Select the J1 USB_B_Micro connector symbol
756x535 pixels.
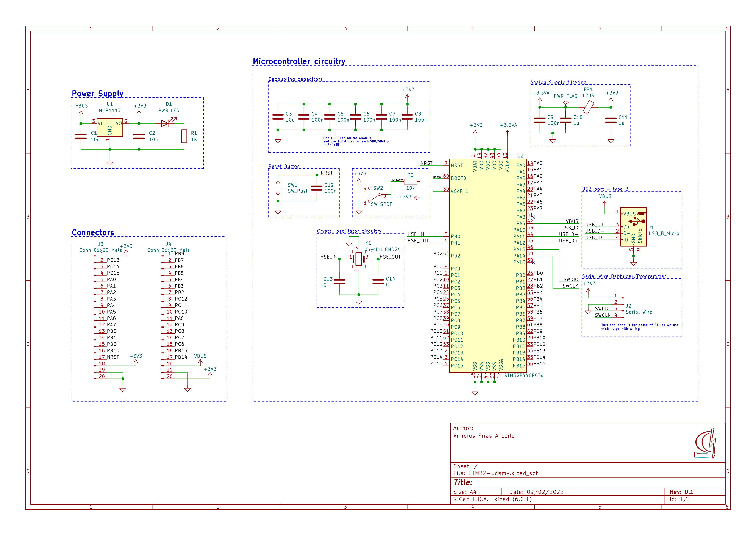coord(633,227)
